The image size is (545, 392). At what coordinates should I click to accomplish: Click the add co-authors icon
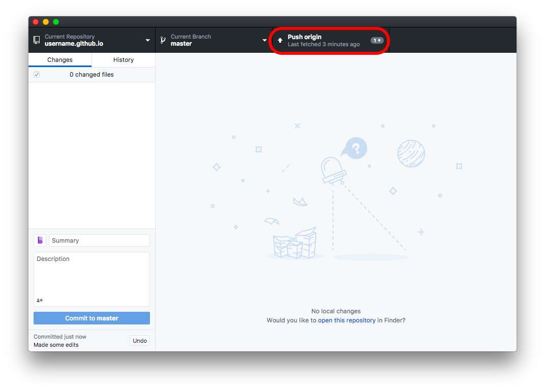point(39,300)
